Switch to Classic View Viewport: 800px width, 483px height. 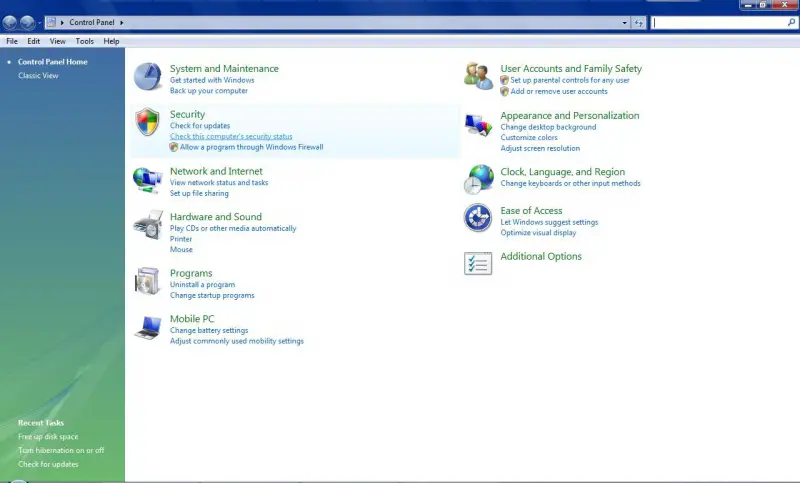click(x=38, y=75)
